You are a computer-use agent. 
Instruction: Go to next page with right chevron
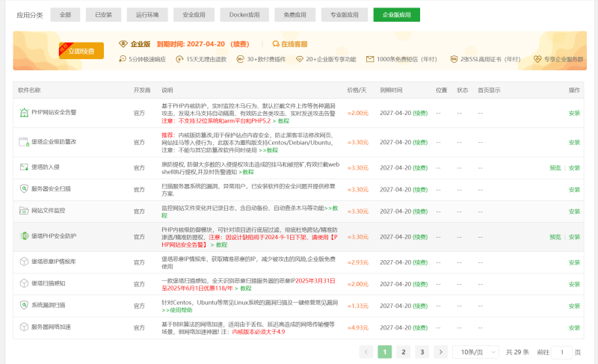pos(441,352)
